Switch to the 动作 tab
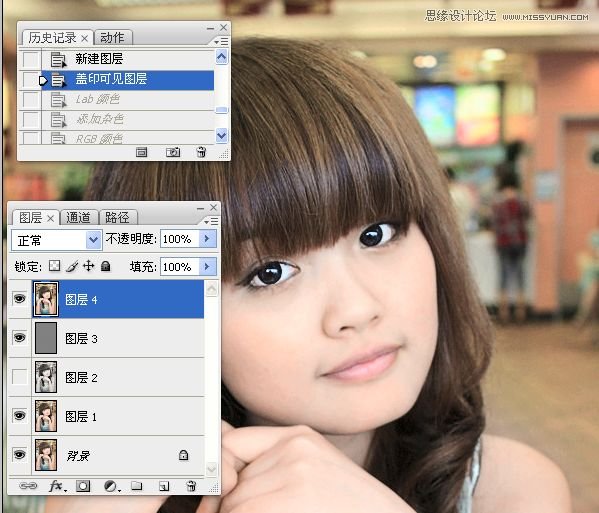This screenshot has height=513, width=599. click(x=112, y=37)
